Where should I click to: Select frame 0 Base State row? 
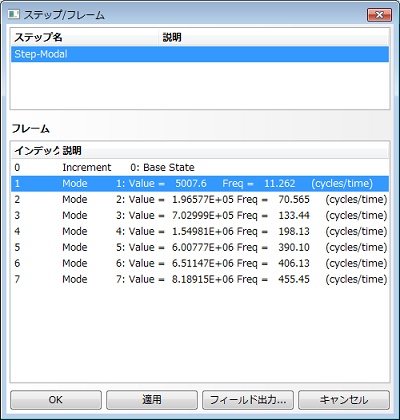click(200, 167)
